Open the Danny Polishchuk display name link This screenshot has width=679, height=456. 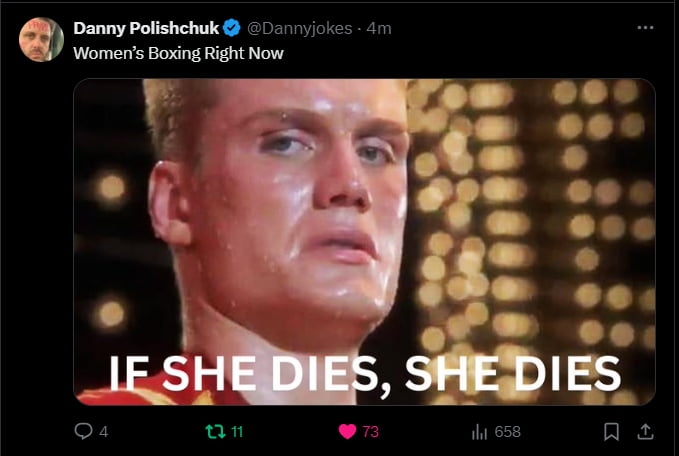pyautogui.click(x=146, y=28)
